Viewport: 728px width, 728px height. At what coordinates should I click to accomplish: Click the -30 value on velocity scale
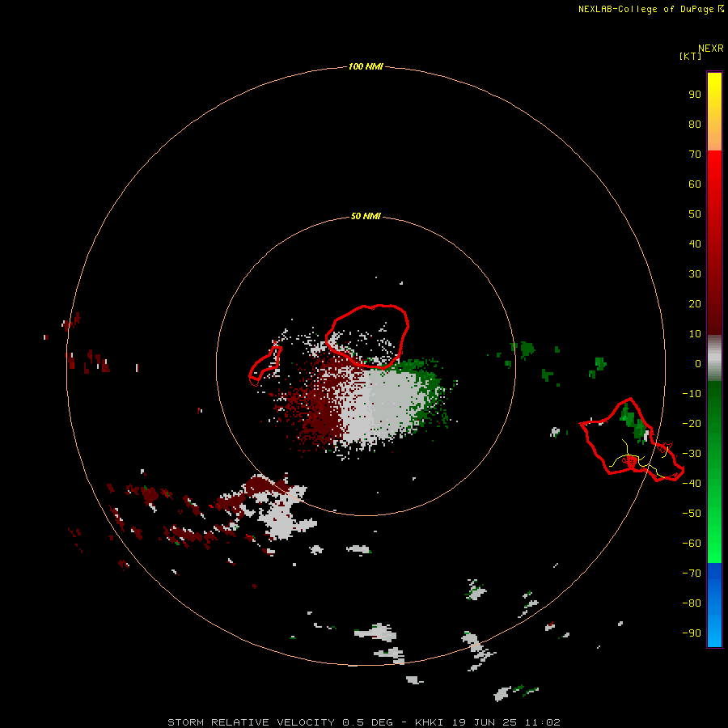[692, 454]
